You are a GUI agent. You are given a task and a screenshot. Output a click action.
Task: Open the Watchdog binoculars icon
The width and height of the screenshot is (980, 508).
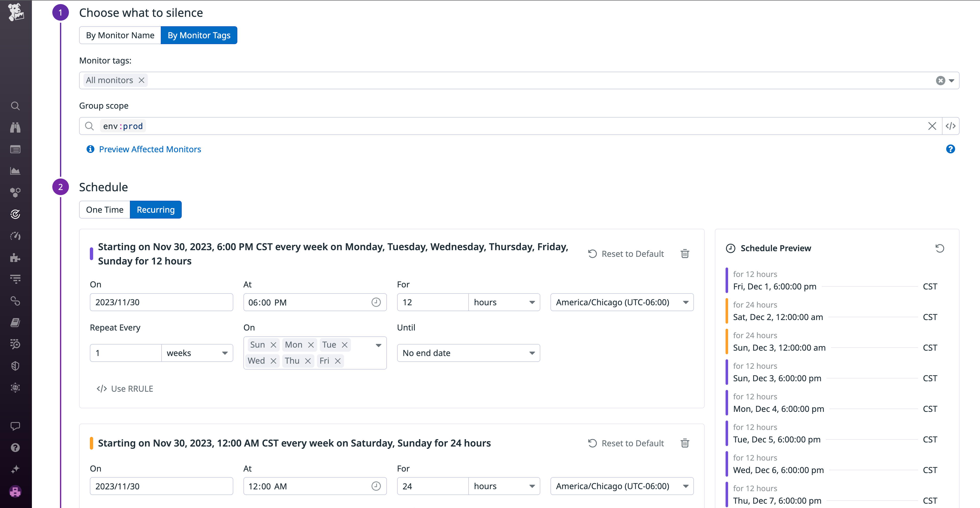15,127
